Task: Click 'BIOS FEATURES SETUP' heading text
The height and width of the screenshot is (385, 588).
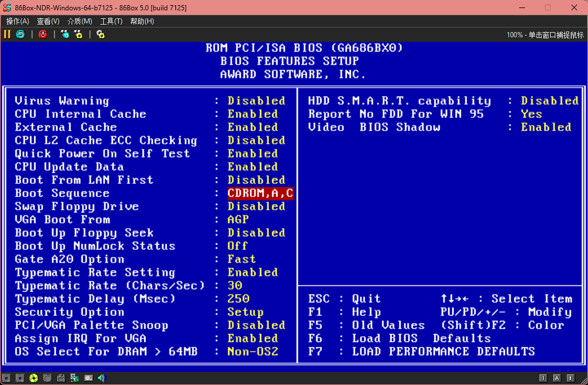Action: tap(289, 61)
